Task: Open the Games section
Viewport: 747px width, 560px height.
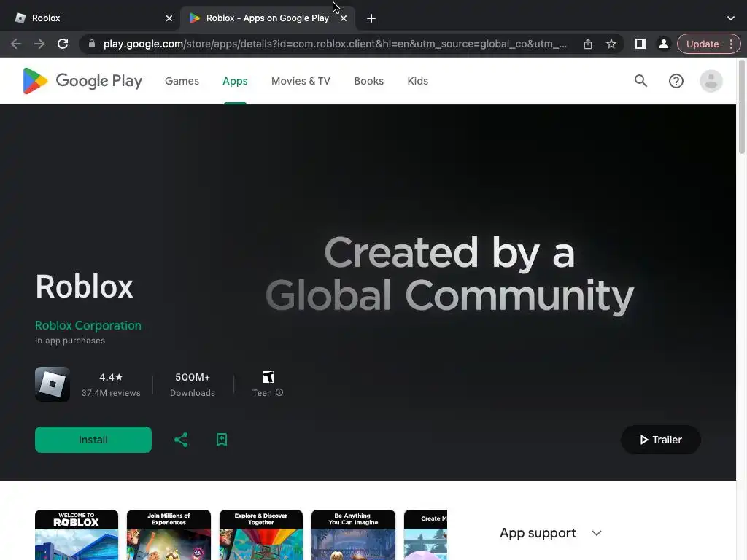Action: click(182, 81)
